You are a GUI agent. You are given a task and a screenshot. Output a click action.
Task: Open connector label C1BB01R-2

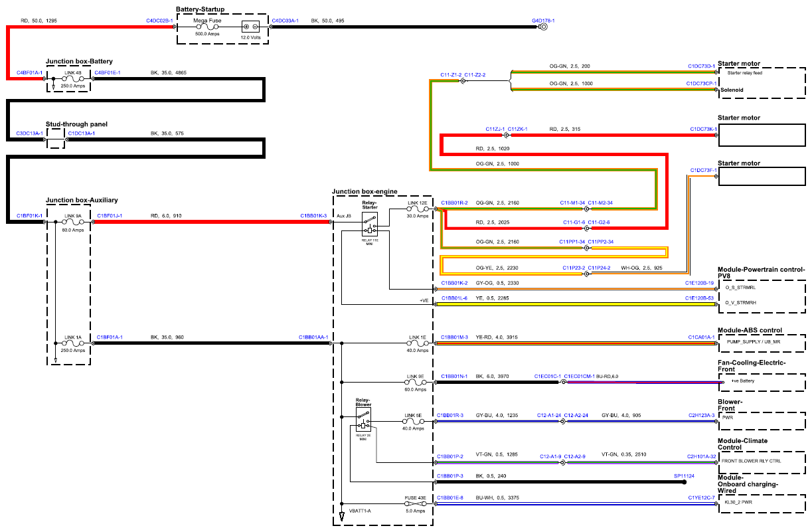454,203
